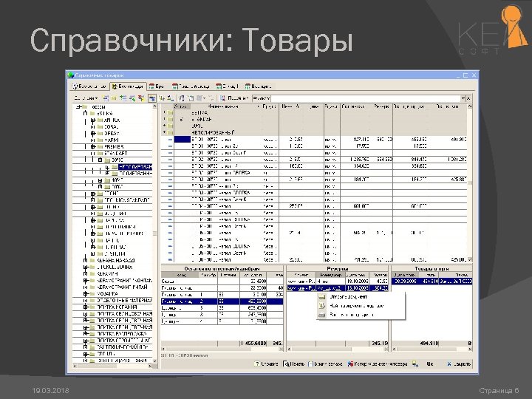Click the 1 455,6000 total value
The height and width of the screenshot is (399, 532).
click(x=253, y=344)
